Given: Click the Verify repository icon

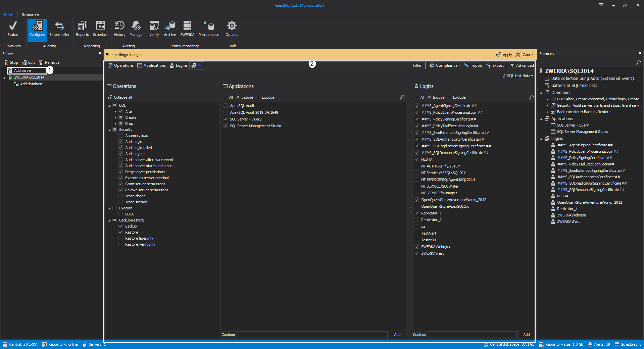Looking at the screenshot, I should 154,29.
